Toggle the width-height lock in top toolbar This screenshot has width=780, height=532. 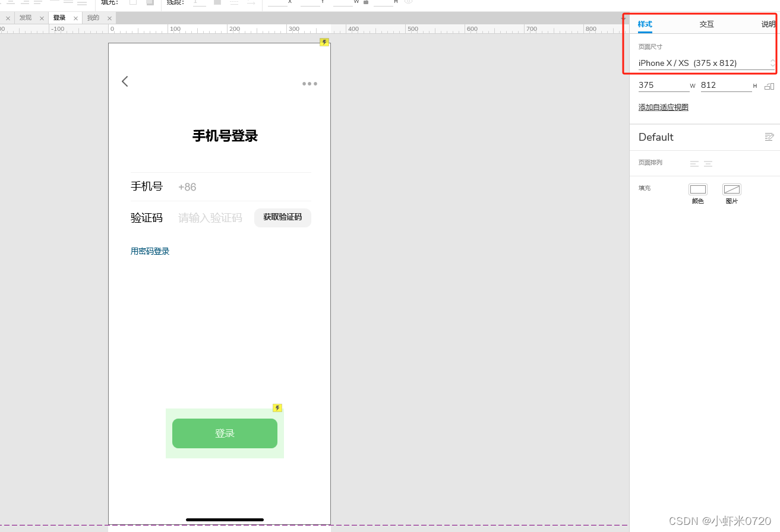click(x=365, y=2)
